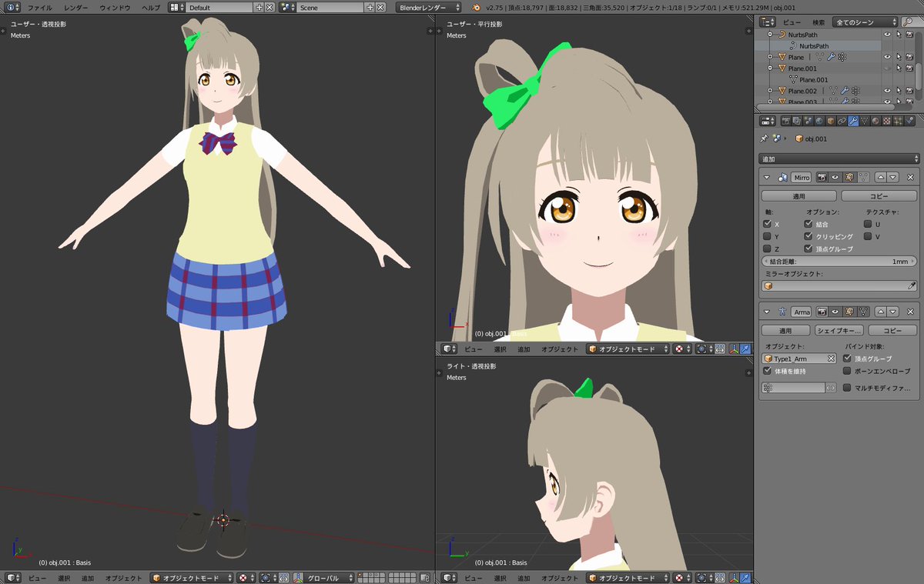Screen dimensions: 924x584
Task: Open the Modifiers tab (wrench icon)
Action: click(x=853, y=121)
